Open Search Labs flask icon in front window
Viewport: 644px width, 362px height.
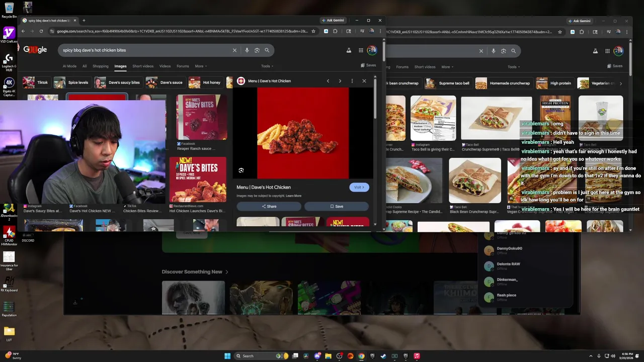(x=349, y=50)
